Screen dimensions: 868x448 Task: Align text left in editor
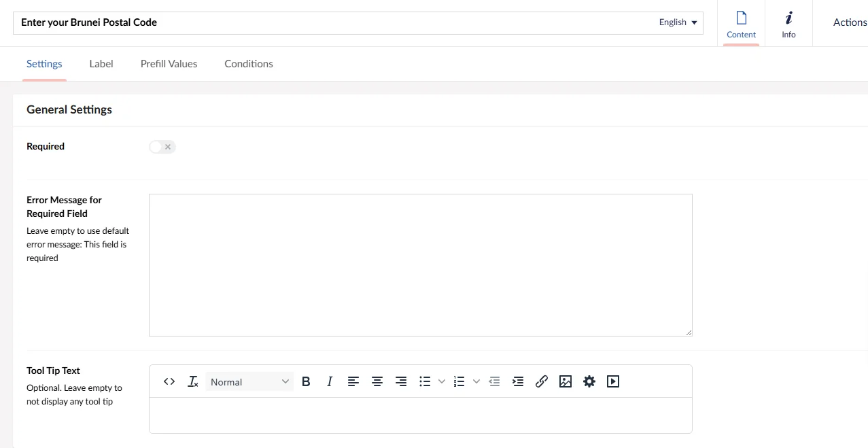[x=353, y=382]
